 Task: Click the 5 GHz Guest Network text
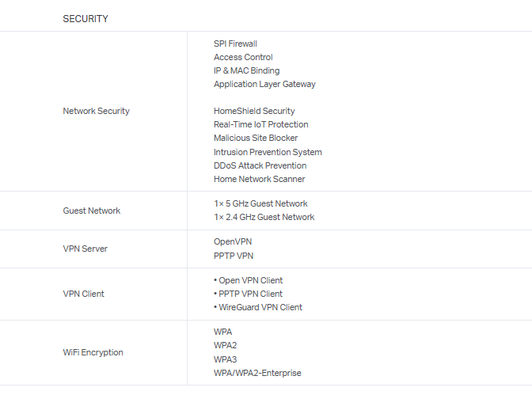coord(260,203)
